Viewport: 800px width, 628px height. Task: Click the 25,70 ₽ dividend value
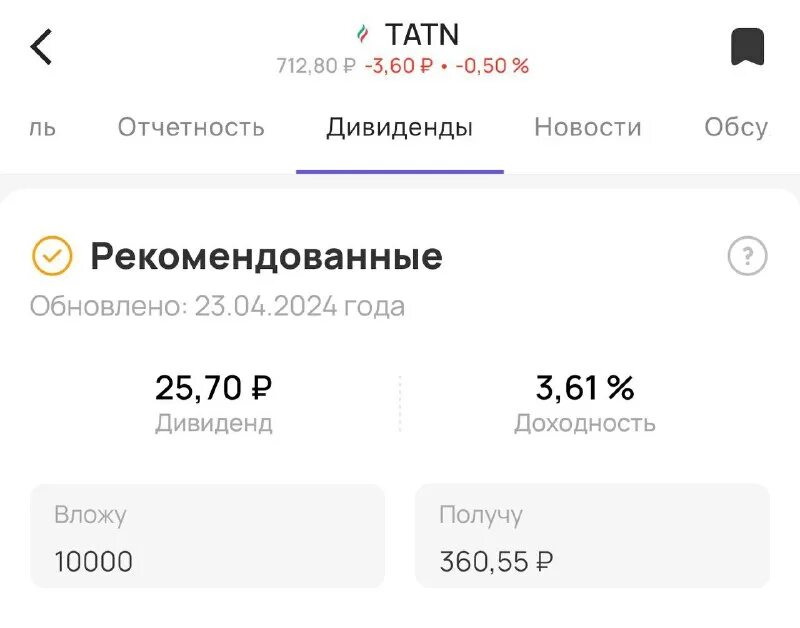pos(213,388)
